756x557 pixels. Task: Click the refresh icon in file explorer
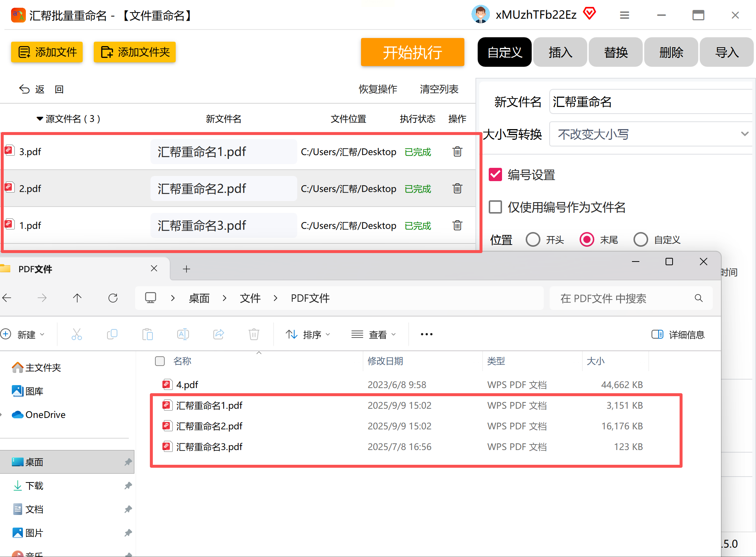[113, 298]
